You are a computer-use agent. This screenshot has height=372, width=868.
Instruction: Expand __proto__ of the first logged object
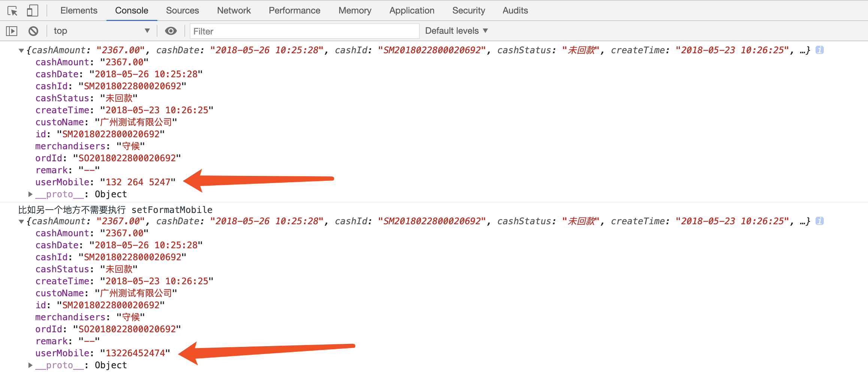(30, 194)
